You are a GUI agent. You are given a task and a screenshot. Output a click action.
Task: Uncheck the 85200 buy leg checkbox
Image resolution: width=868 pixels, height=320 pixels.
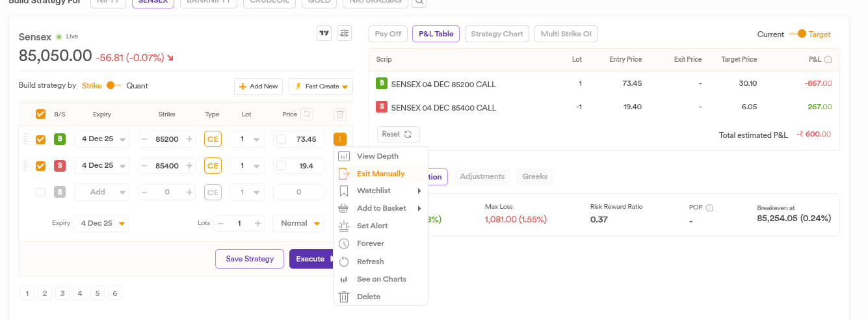(41, 139)
